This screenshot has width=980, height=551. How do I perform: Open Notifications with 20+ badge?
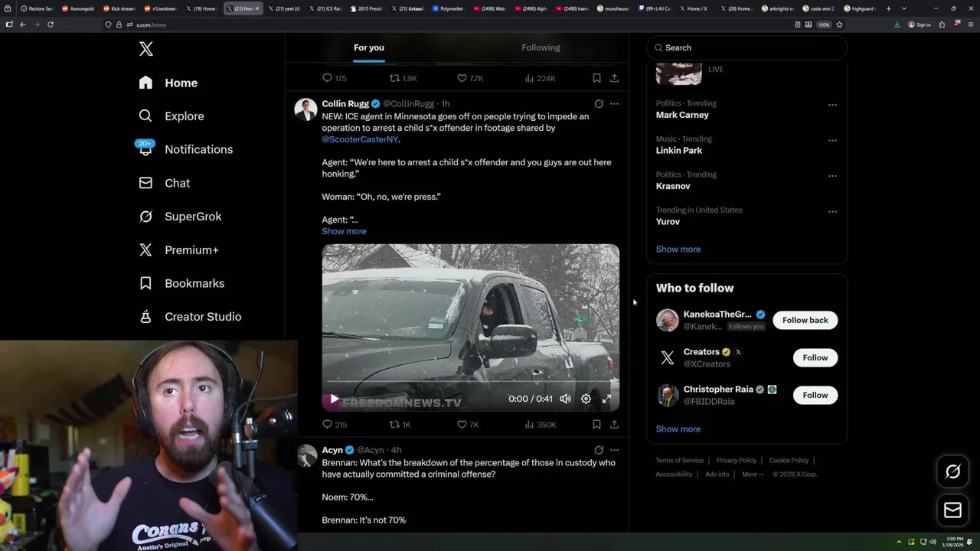point(185,149)
